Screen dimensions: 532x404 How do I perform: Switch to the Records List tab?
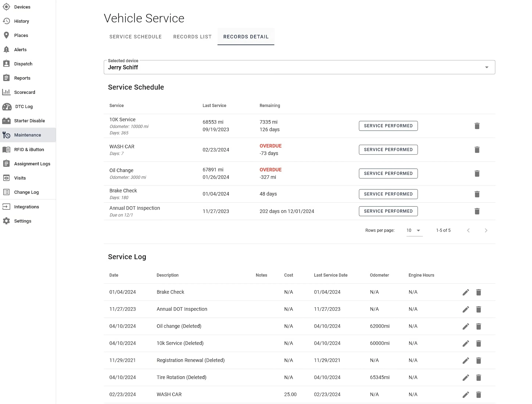pyautogui.click(x=192, y=37)
